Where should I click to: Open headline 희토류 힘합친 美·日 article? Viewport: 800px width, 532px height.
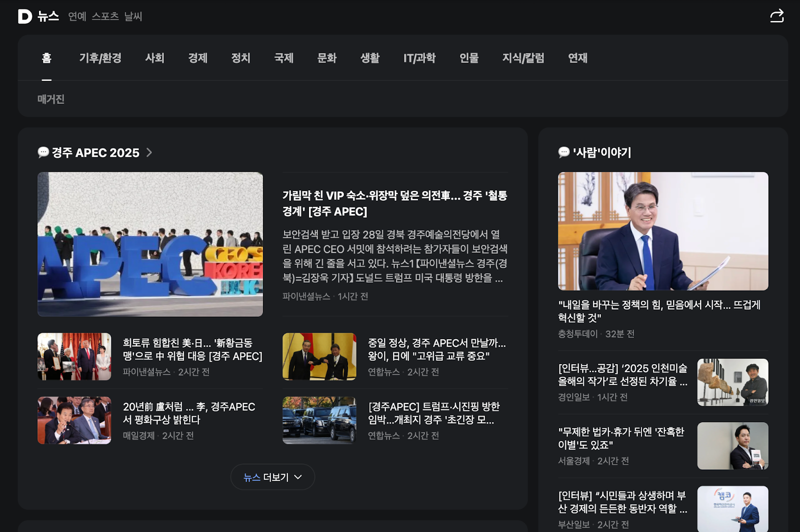[x=192, y=349]
